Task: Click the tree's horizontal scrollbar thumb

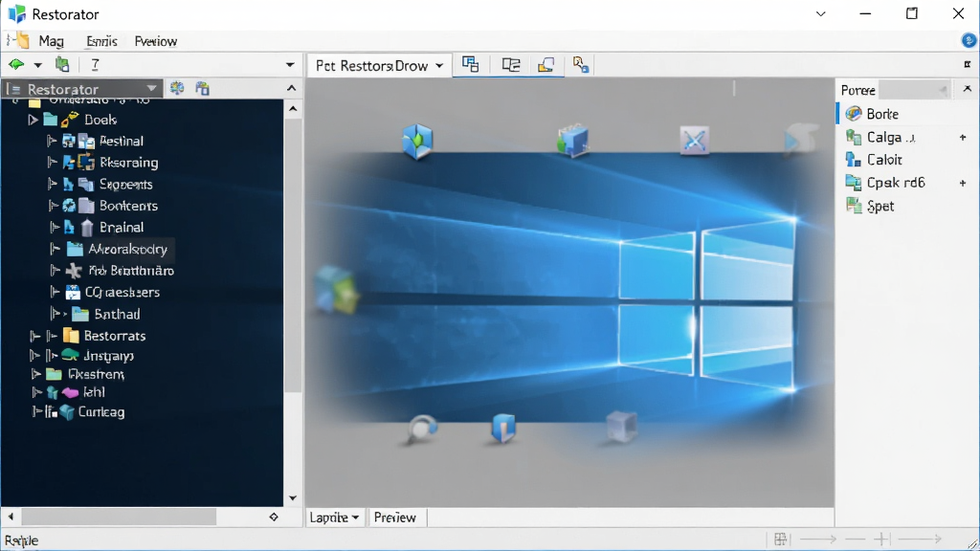Action: click(119, 517)
